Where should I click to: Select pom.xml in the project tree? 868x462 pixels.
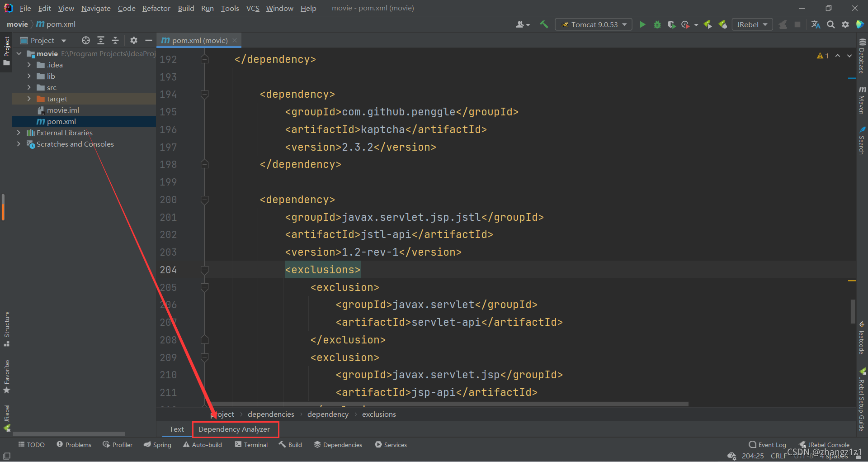pyautogui.click(x=61, y=121)
